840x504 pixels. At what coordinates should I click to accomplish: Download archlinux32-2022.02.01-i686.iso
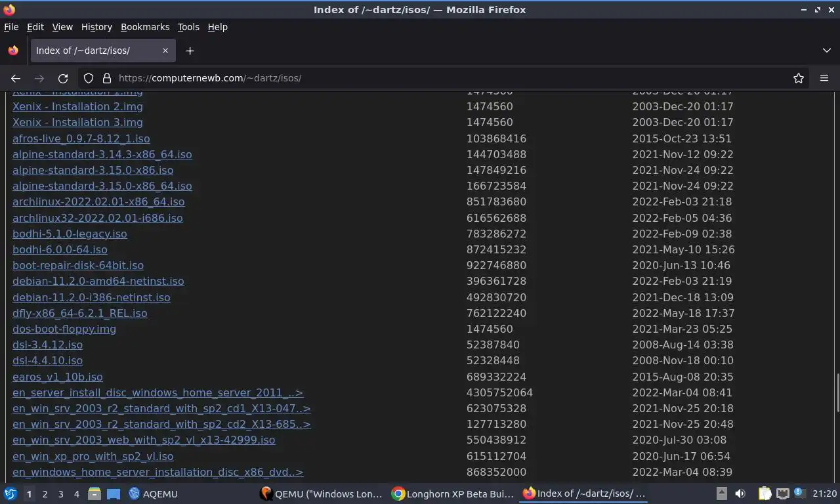[98, 218]
